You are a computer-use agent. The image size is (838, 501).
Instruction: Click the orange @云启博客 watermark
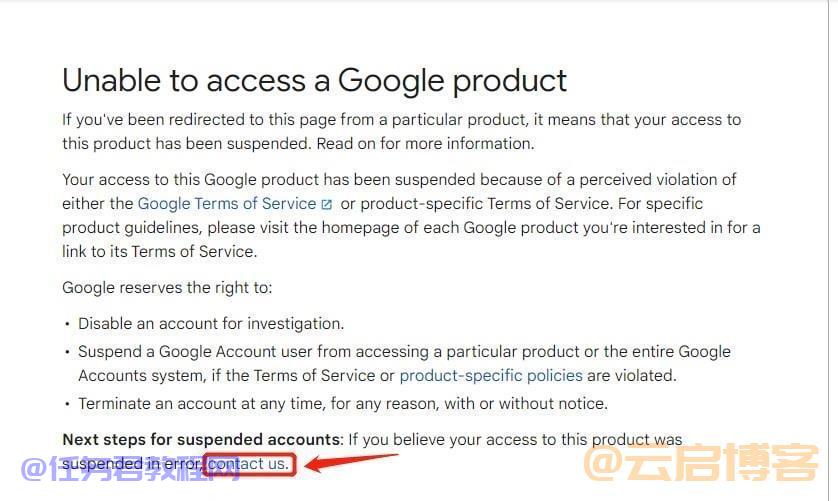coord(701,463)
